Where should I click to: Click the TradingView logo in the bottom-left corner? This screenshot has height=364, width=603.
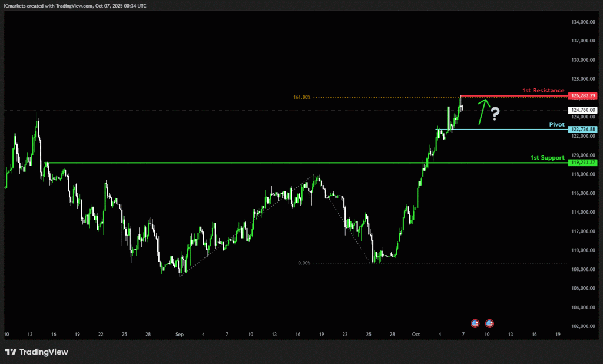click(37, 352)
